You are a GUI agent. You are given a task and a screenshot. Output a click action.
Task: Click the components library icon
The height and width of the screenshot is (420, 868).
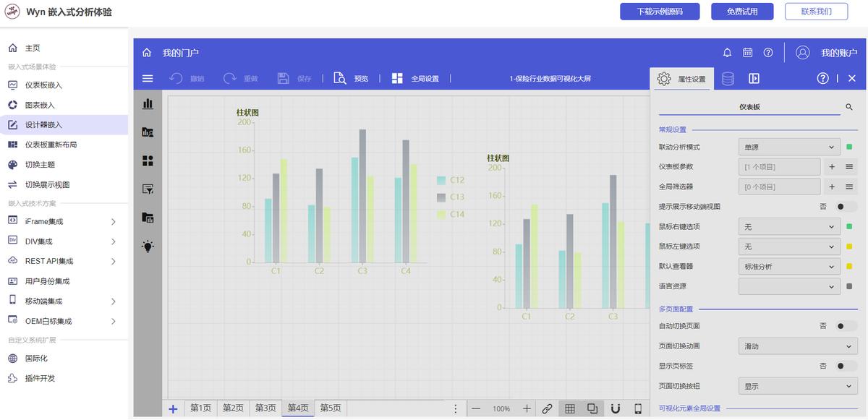[x=147, y=160]
